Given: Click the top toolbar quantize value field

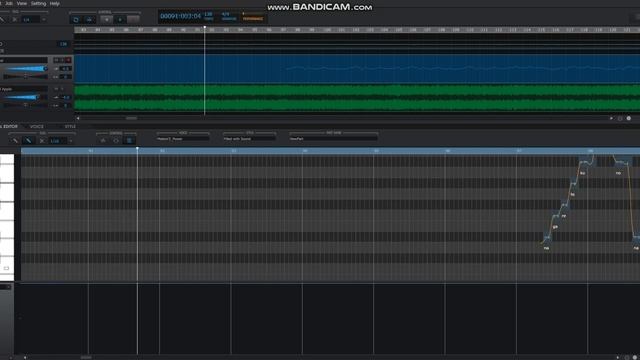Looking at the screenshot, I should (31, 20).
